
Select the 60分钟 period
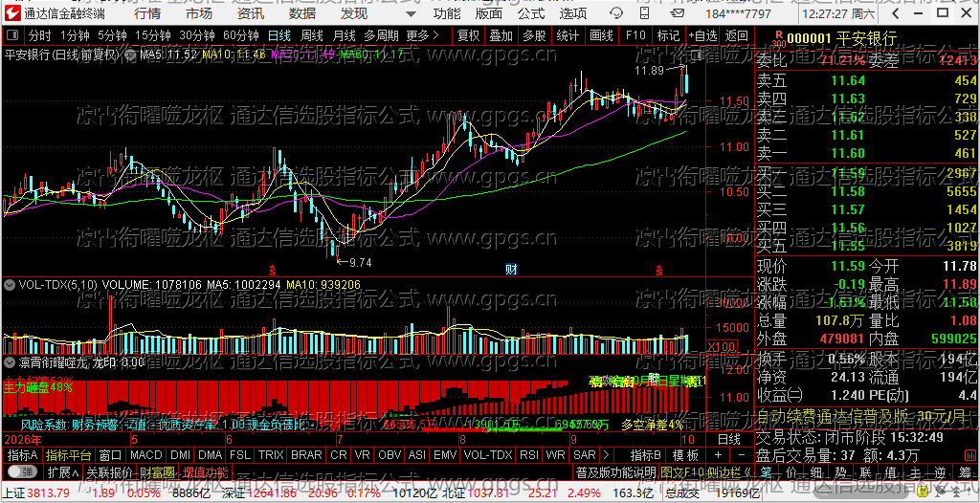click(x=240, y=35)
